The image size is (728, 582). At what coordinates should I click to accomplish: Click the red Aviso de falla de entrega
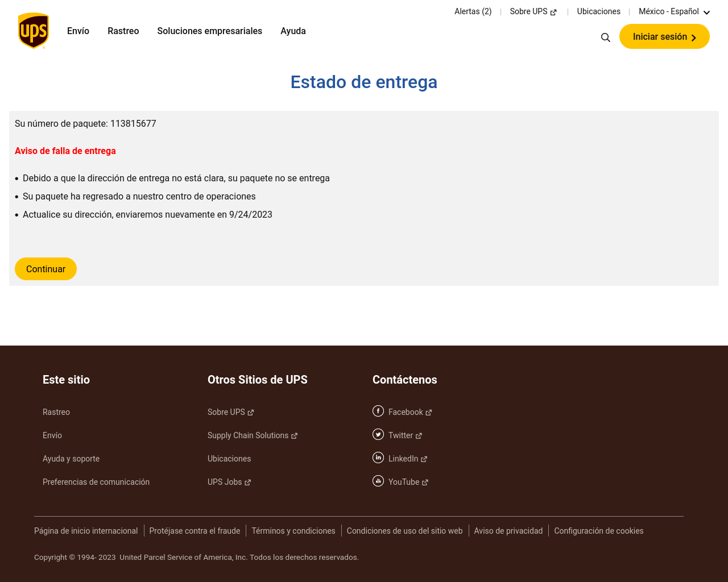[x=65, y=151]
